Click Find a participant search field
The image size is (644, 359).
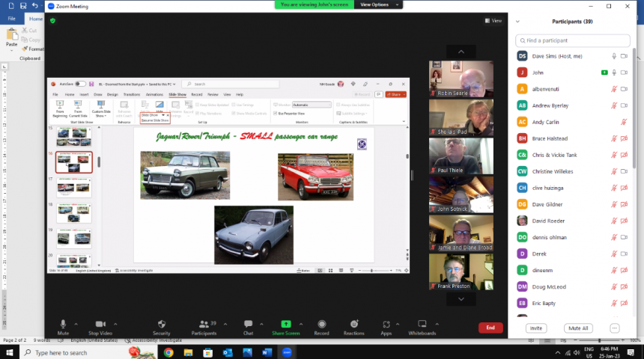(573, 40)
